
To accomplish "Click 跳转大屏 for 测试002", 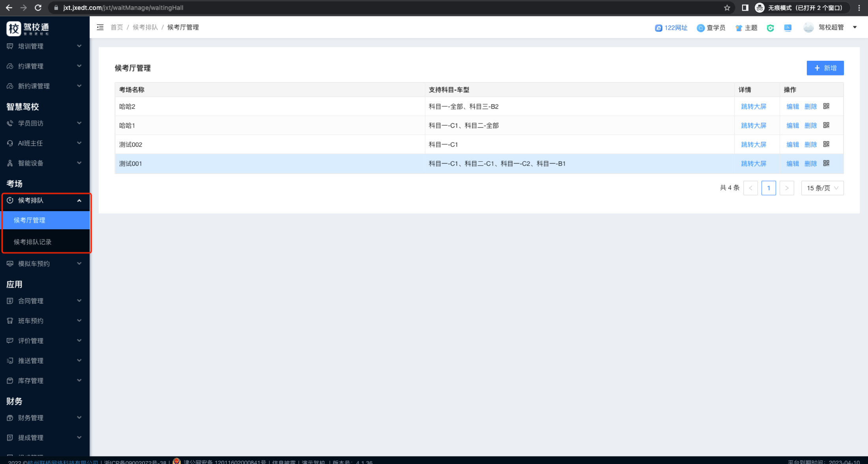I will [x=754, y=144].
